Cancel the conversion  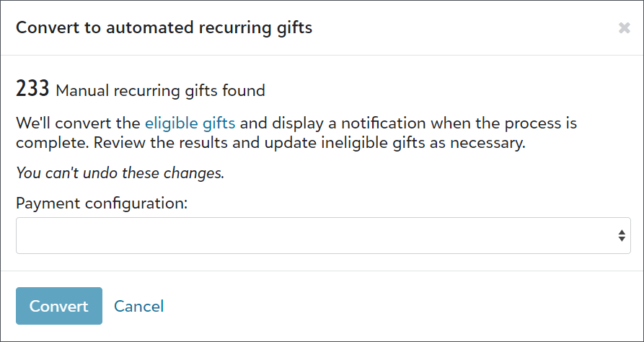pyautogui.click(x=138, y=306)
